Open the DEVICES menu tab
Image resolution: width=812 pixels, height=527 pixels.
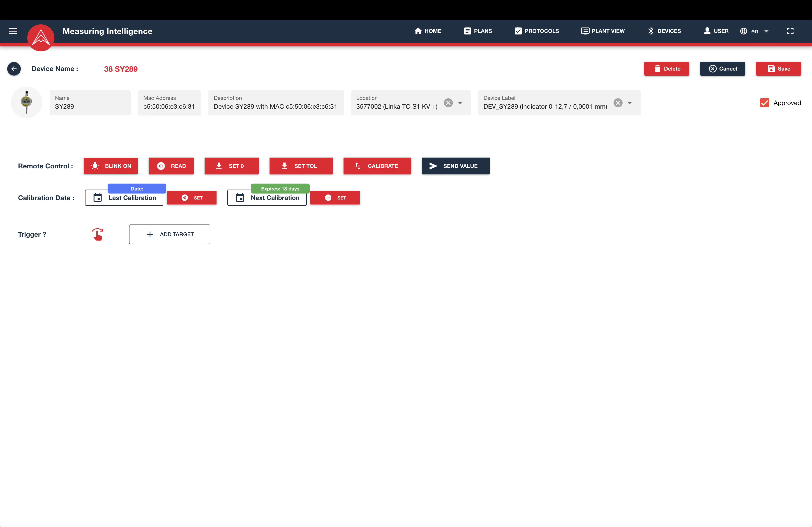point(664,31)
